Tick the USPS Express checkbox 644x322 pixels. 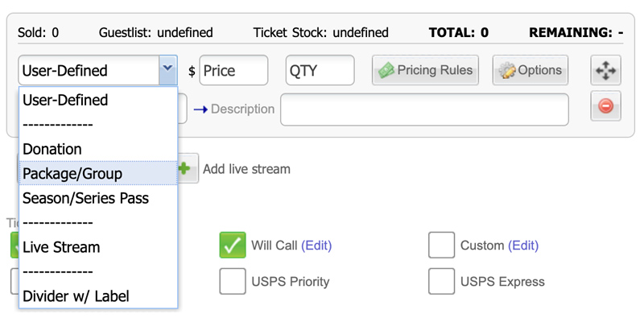(x=441, y=281)
